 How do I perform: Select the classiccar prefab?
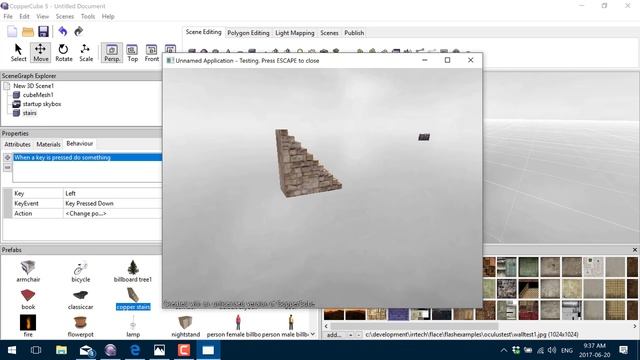(x=80, y=299)
